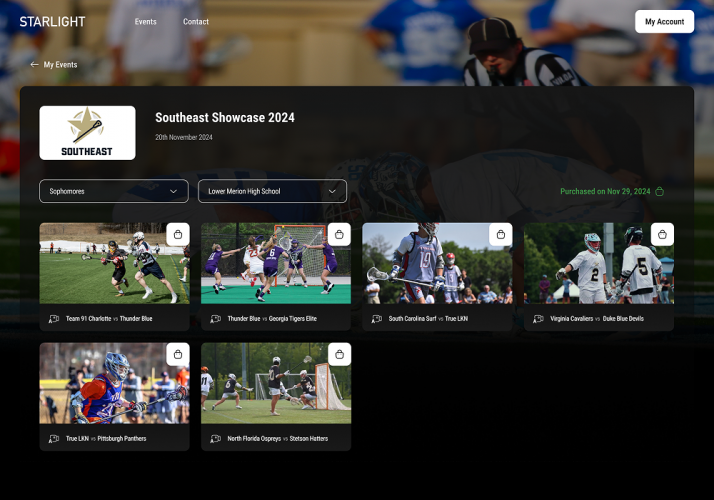
Task: Click camera icon beside North Florida Ospreys title
Action: [215, 439]
